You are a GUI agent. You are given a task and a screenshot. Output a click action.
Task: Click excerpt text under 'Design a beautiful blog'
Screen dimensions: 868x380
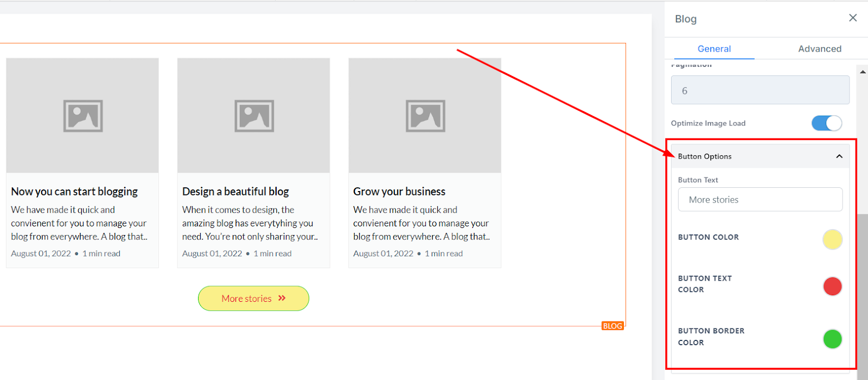coord(250,223)
